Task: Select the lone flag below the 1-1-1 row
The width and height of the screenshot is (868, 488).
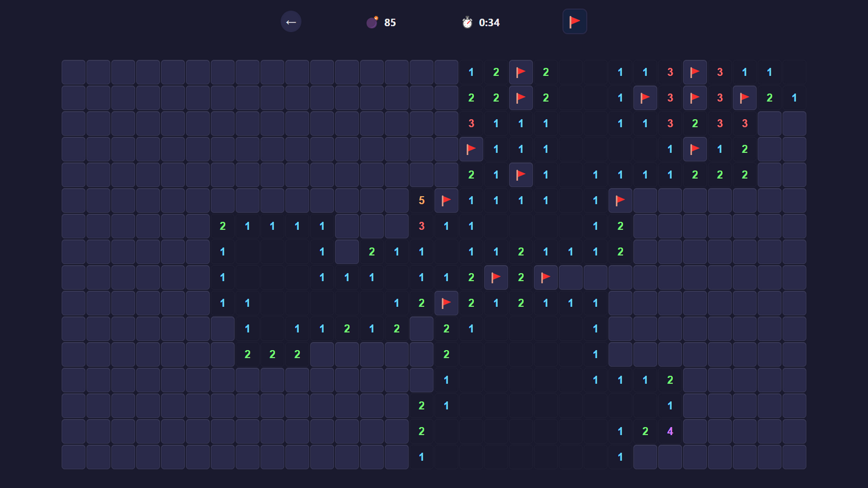Action: [620, 201]
